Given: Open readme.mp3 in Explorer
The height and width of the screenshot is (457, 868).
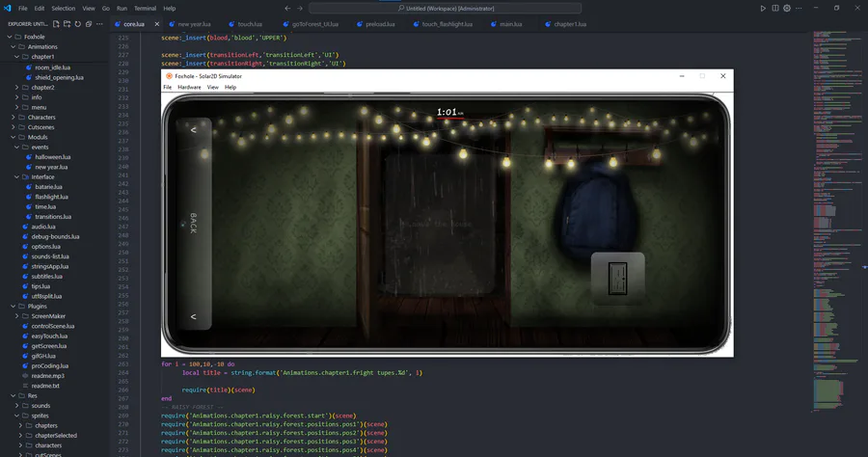Looking at the screenshot, I should coord(47,376).
